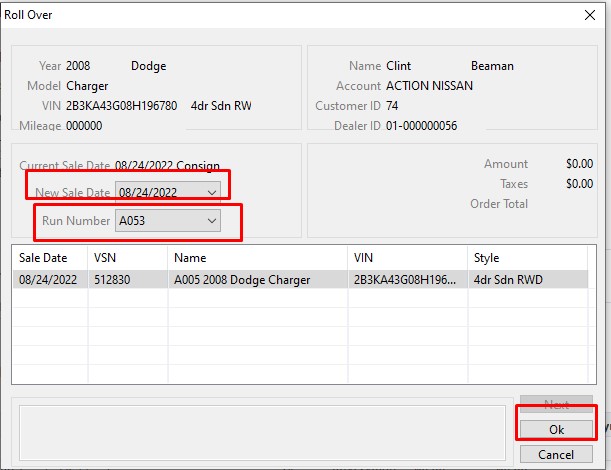Click the truncated VIN cell in the vehicle row
Image resolution: width=611 pixels, height=470 pixels.
pos(405,280)
